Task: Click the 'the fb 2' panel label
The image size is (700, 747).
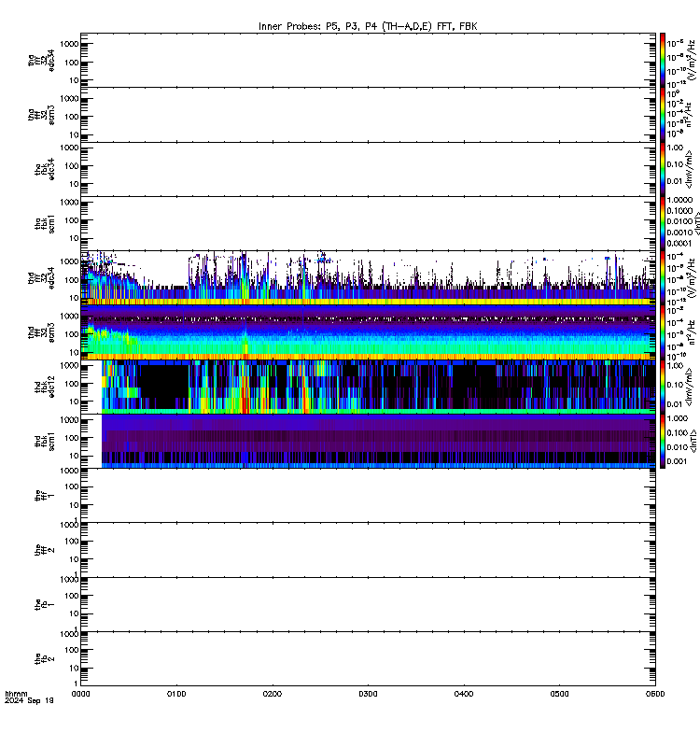Action: [x=45, y=659]
